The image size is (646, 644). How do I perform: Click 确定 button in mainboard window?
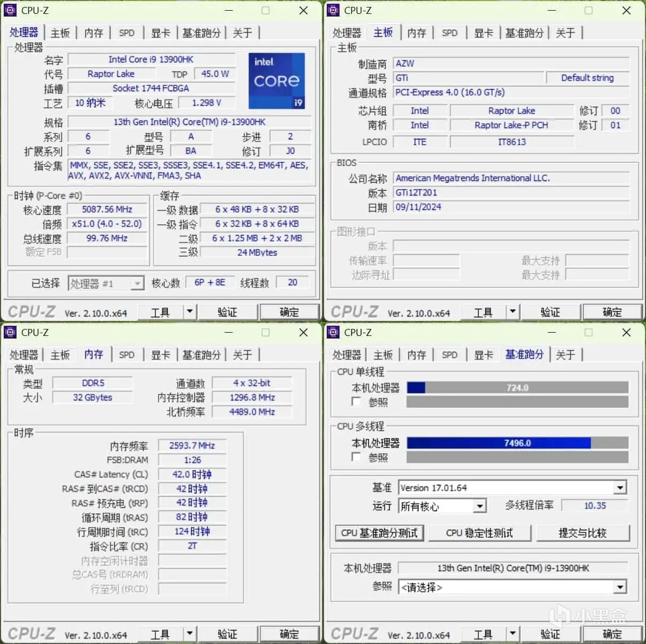[x=612, y=312]
